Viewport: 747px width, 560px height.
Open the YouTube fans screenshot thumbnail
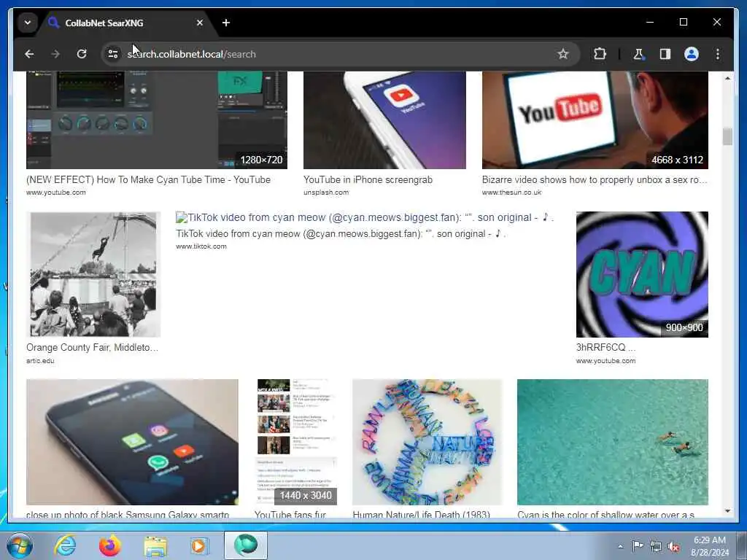point(295,442)
